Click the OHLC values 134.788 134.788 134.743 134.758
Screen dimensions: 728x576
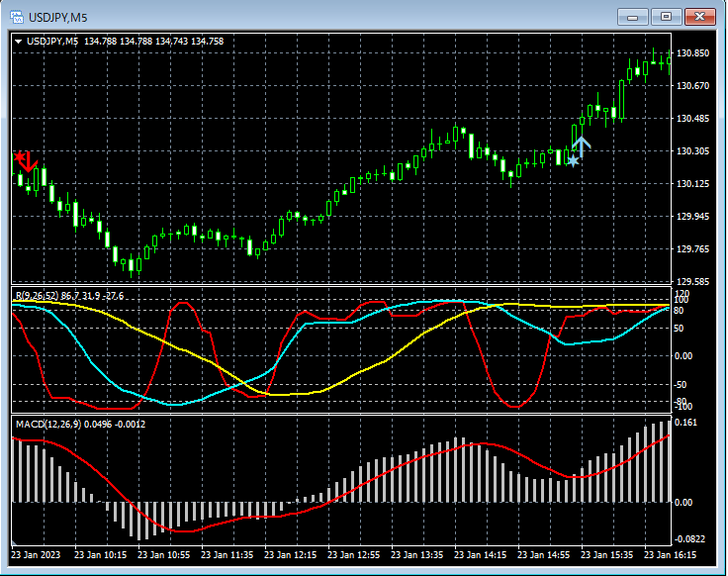[153, 42]
